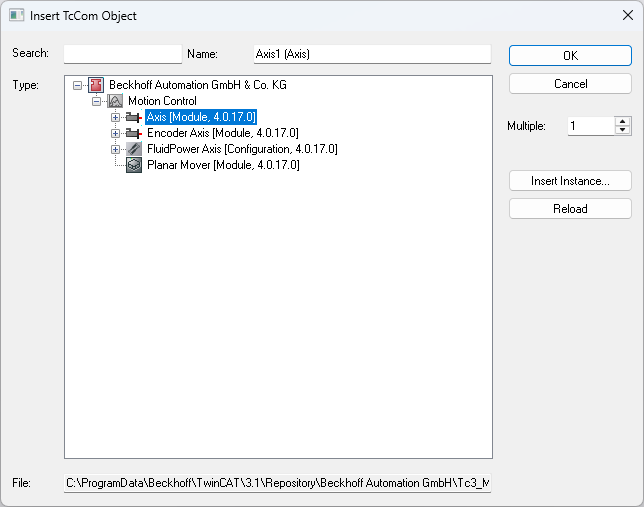Confirm with the OK button
The height and width of the screenshot is (507, 644).
(570, 55)
